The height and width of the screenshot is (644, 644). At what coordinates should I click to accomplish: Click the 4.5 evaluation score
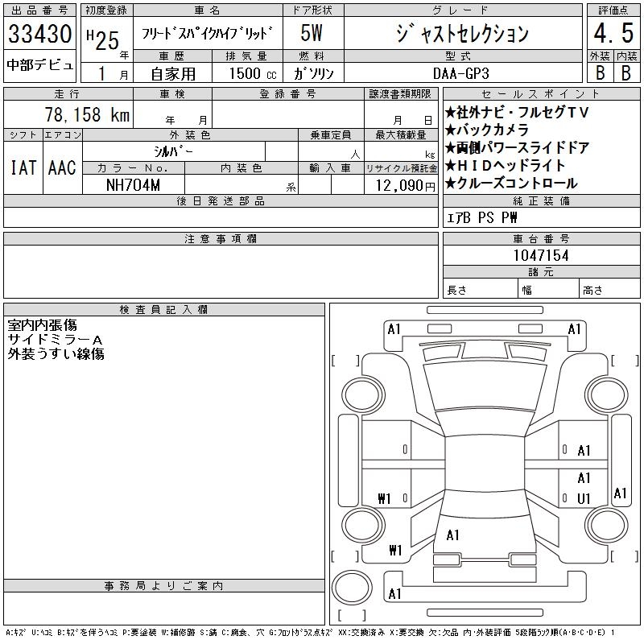613,33
